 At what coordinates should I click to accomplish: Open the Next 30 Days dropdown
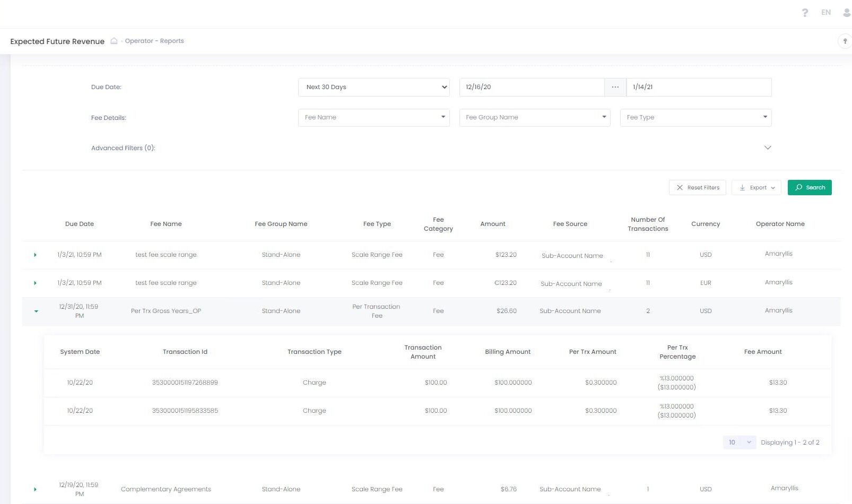pyautogui.click(x=373, y=87)
